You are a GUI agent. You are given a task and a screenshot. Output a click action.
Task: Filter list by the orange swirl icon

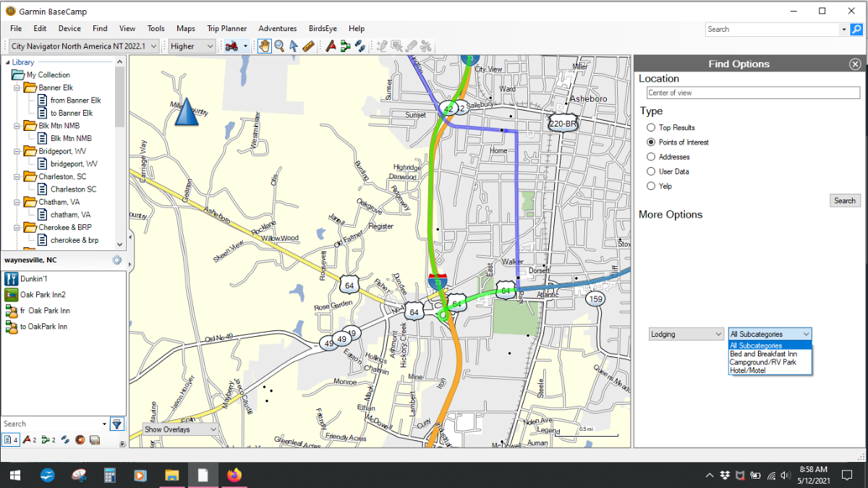coord(80,439)
